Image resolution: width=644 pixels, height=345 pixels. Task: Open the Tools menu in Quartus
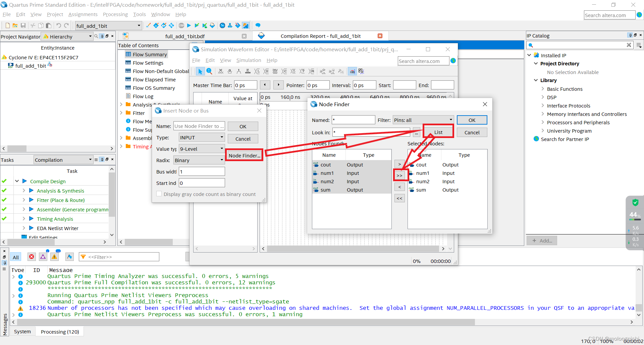pyautogui.click(x=140, y=14)
